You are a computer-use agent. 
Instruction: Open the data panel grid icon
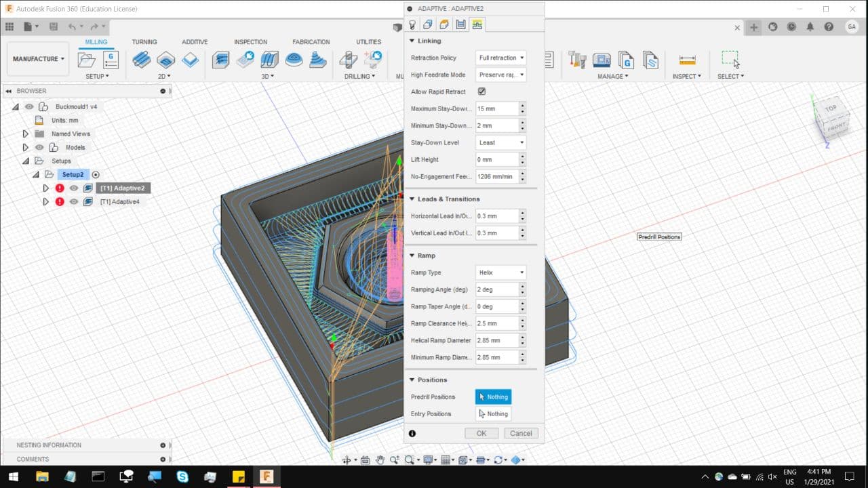coord(9,26)
